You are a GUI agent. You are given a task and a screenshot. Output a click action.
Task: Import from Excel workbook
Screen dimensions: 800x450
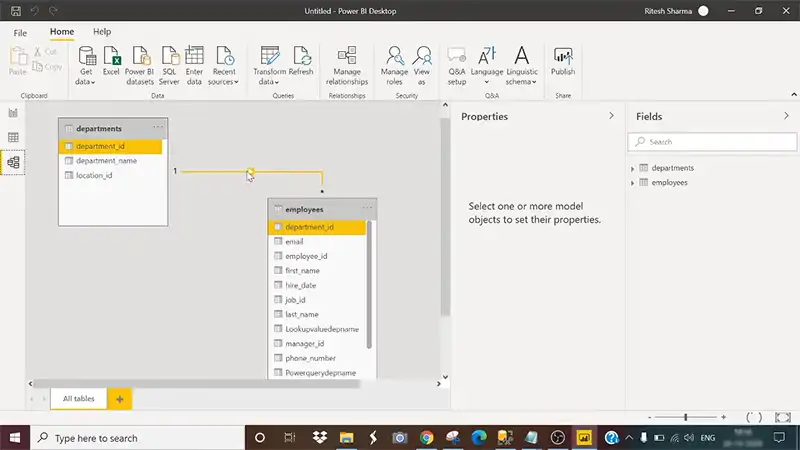tap(111, 61)
